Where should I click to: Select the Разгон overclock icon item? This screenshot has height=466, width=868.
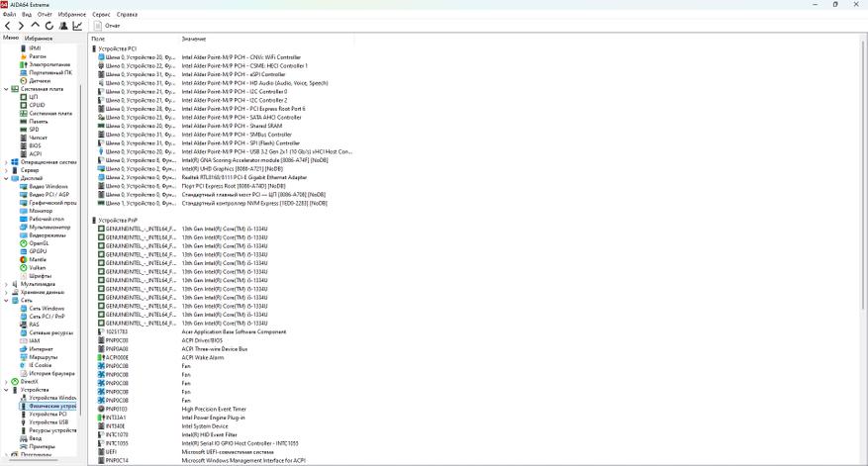[x=23, y=56]
